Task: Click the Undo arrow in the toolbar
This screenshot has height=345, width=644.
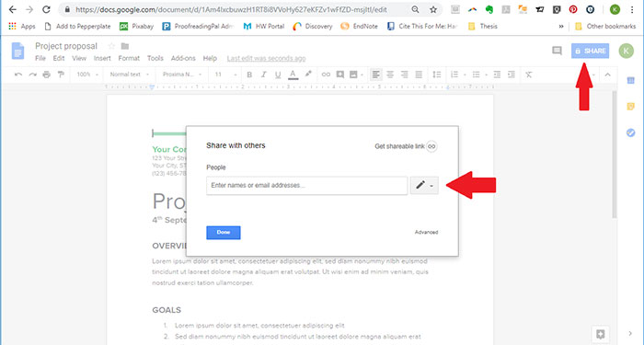Action: coord(18,75)
